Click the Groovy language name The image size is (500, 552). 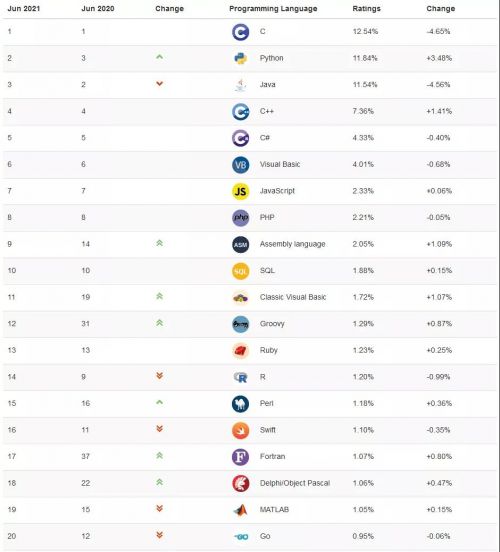coord(272,324)
